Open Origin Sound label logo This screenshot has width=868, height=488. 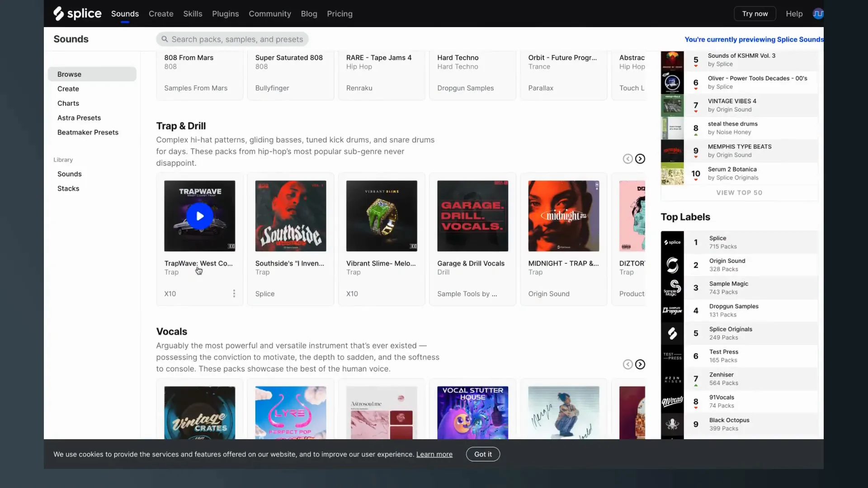tap(672, 265)
